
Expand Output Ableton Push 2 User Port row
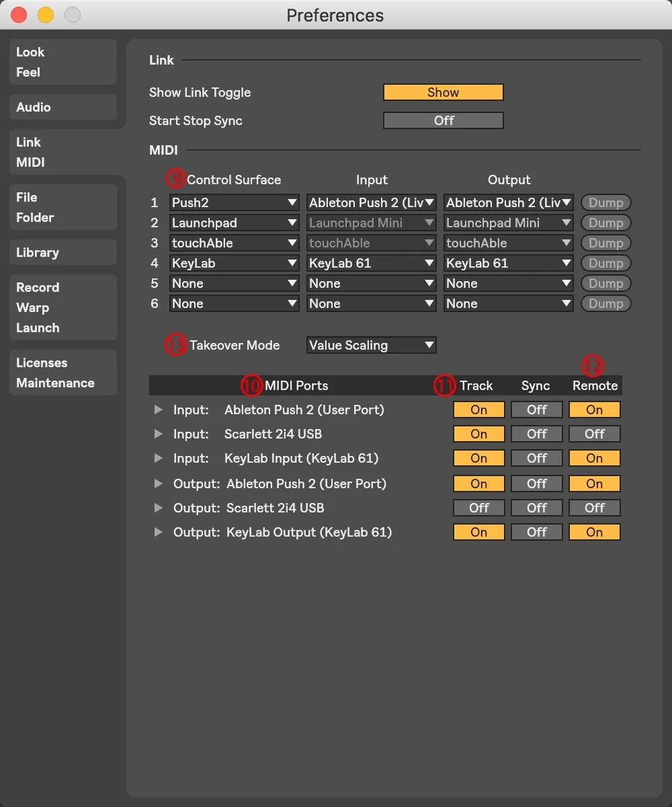pyautogui.click(x=159, y=484)
